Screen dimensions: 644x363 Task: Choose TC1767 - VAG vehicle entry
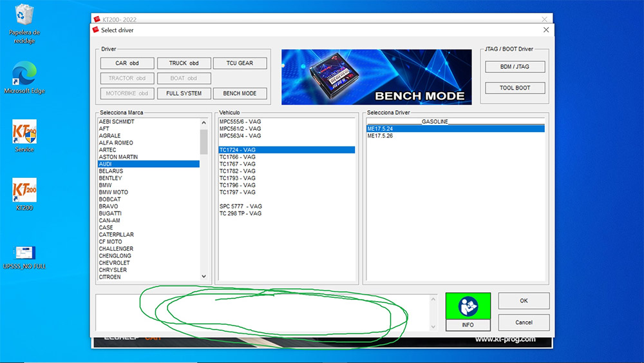tap(287, 164)
